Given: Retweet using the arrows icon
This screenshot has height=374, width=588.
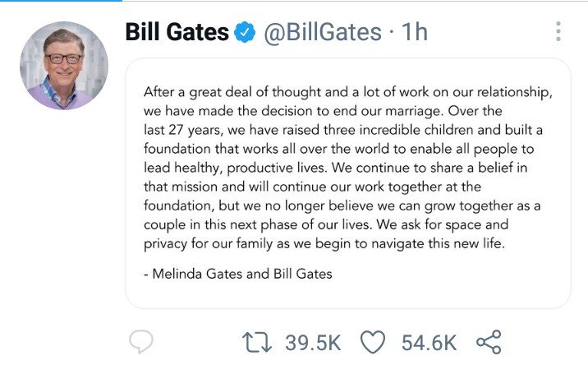Looking at the screenshot, I should pyautogui.click(x=260, y=342).
